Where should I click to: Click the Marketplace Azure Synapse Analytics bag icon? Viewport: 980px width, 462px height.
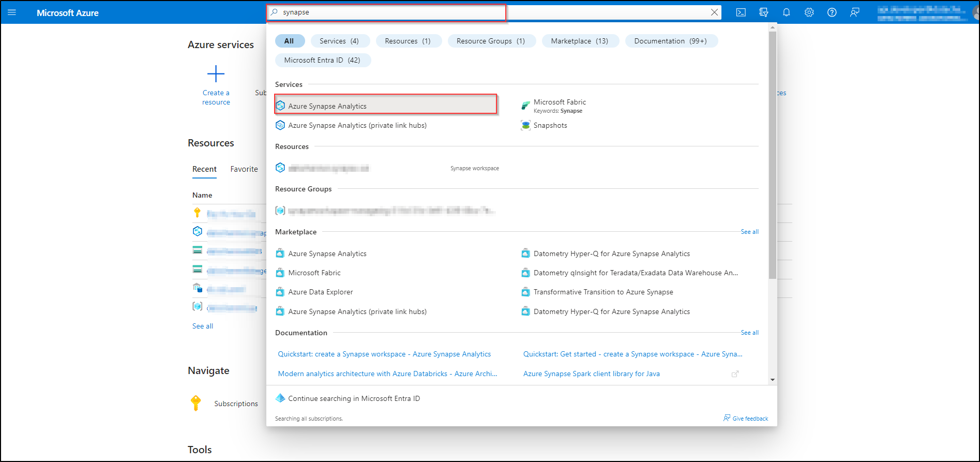280,254
